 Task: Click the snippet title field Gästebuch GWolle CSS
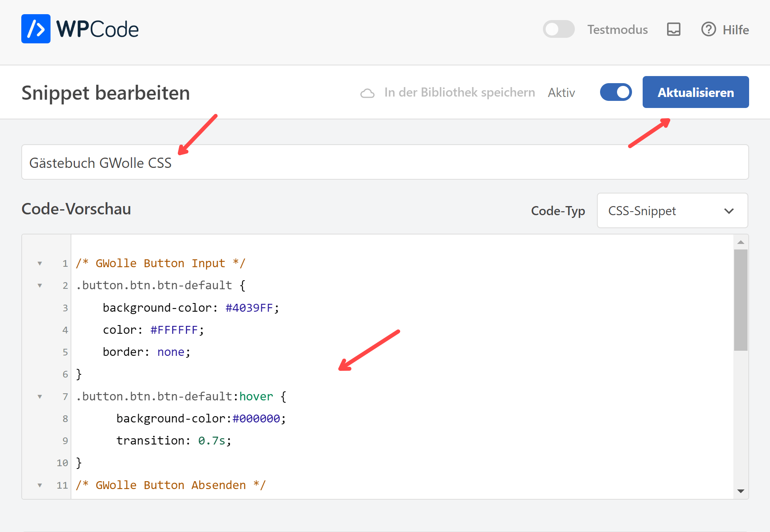[x=385, y=162]
